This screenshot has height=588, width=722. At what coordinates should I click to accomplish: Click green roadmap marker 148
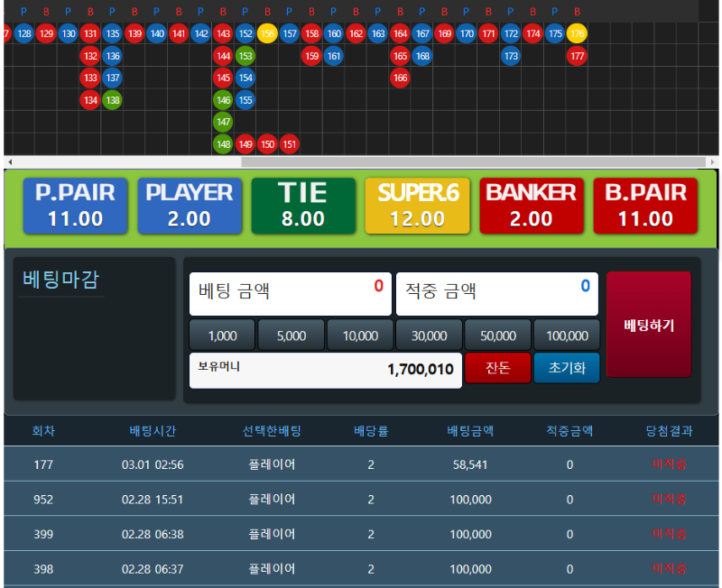223,144
